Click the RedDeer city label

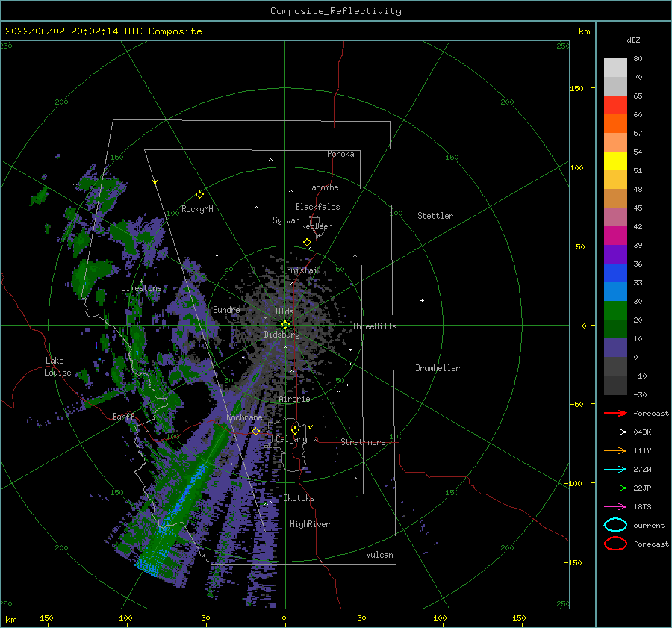(x=317, y=226)
